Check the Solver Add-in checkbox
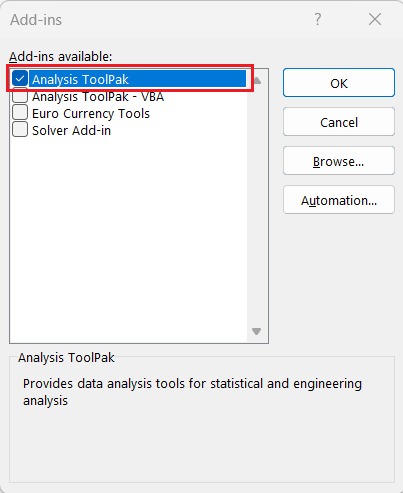Viewport: 403px width, 493px height. 20,130
